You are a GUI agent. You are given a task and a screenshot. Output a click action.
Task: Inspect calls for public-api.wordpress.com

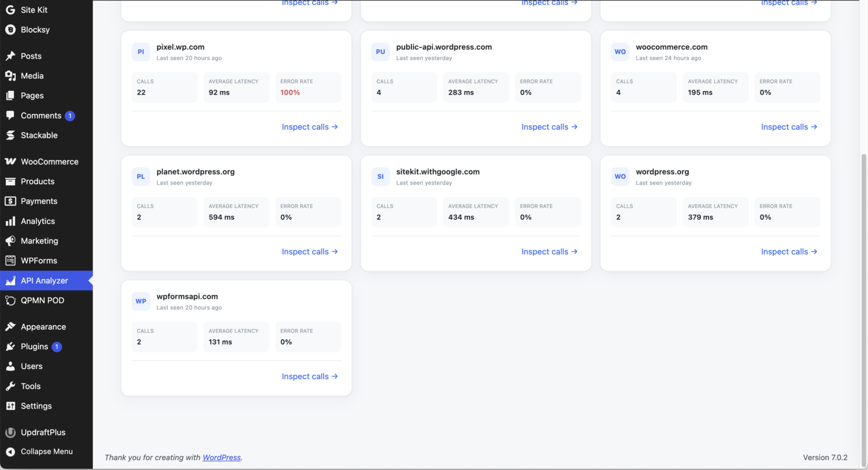(x=549, y=127)
